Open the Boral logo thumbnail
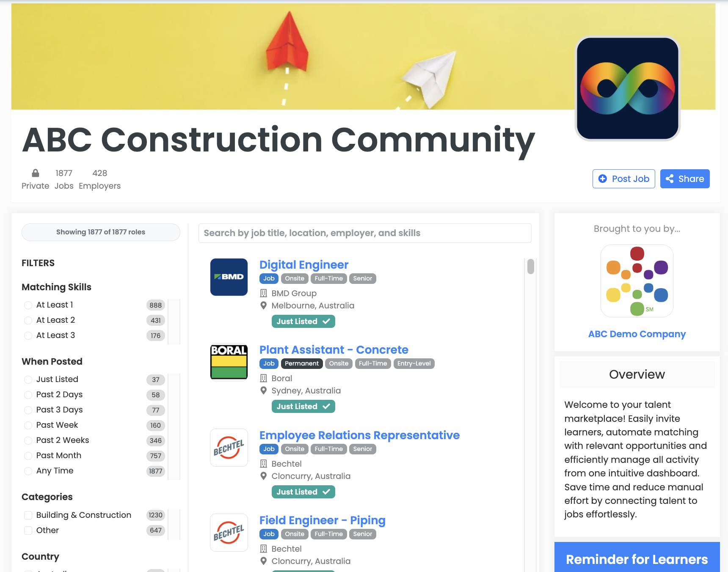728x572 pixels. pyautogui.click(x=229, y=362)
